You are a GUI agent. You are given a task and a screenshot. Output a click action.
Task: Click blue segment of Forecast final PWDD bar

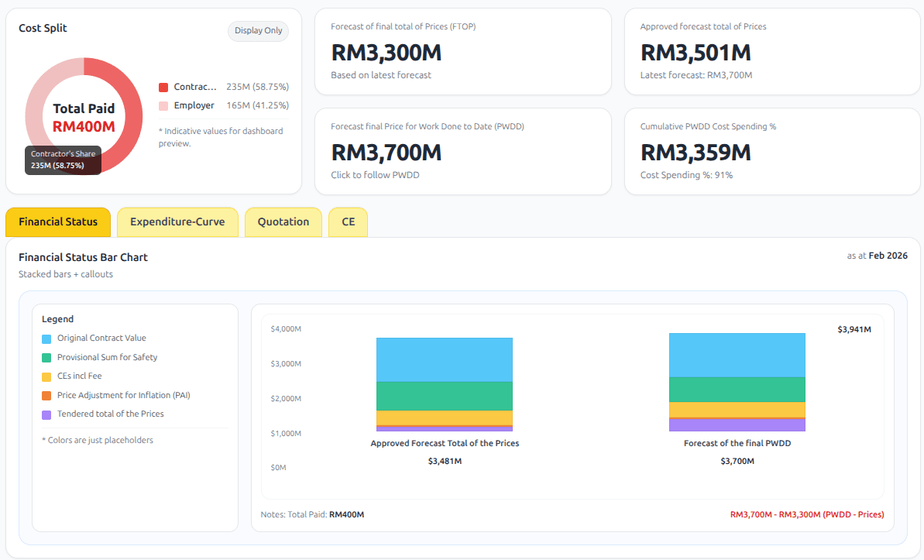pos(737,356)
